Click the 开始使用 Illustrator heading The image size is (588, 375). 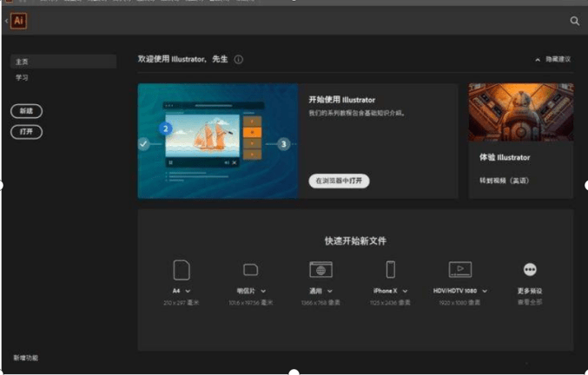click(341, 100)
